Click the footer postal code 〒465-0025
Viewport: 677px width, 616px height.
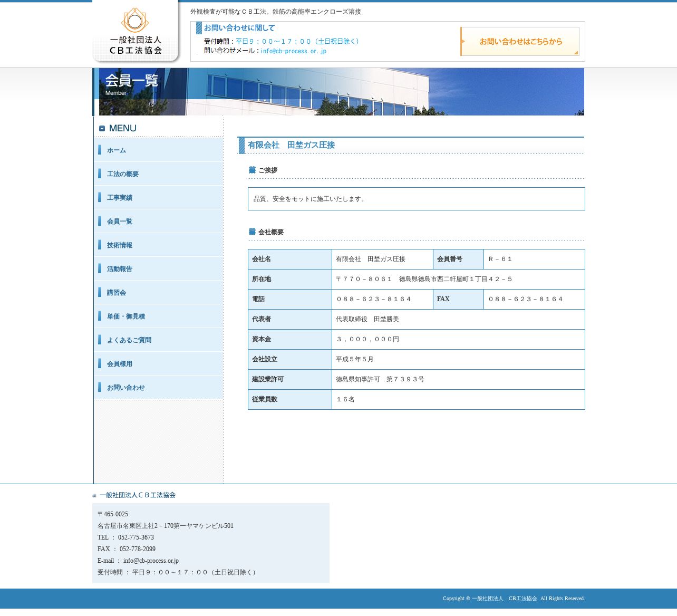coord(113,514)
